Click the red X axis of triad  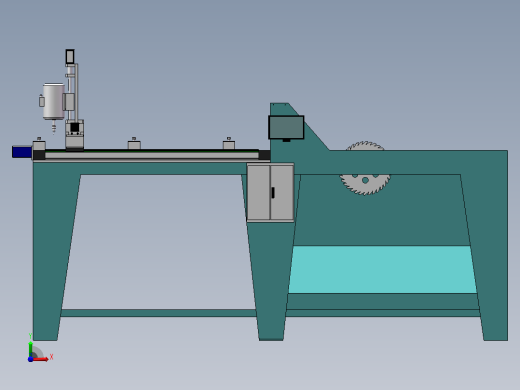tap(41, 359)
